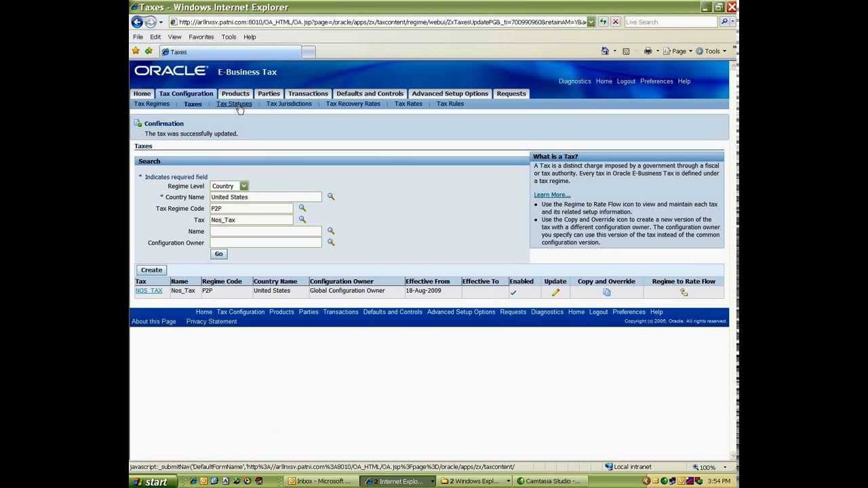Open the Tax field search flashlight icon
Image resolution: width=868 pixels, height=488 pixels.
click(302, 220)
